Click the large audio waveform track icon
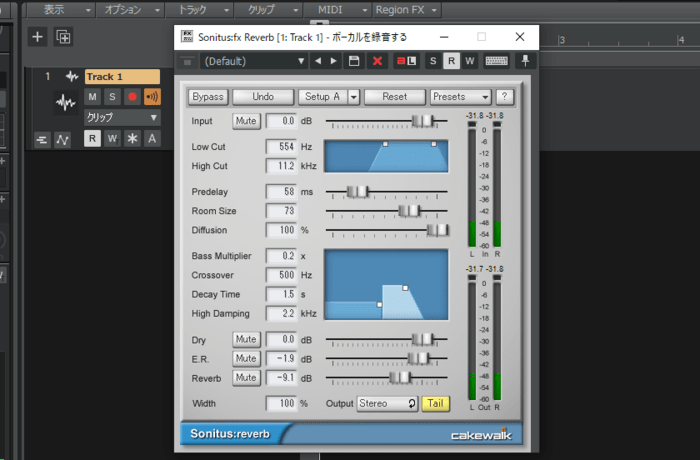 click(66, 103)
